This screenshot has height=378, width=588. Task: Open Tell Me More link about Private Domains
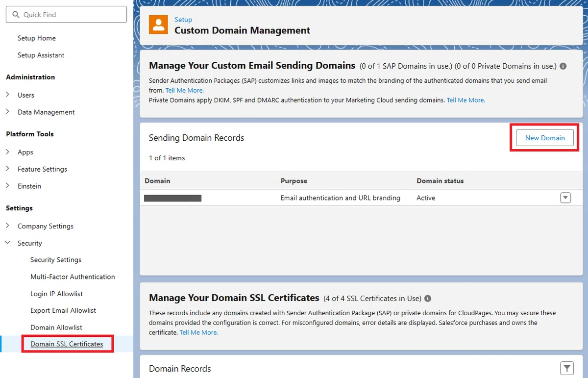point(466,100)
